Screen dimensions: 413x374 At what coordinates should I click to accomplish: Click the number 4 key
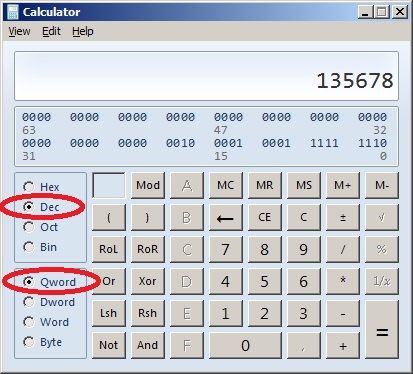coord(226,281)
